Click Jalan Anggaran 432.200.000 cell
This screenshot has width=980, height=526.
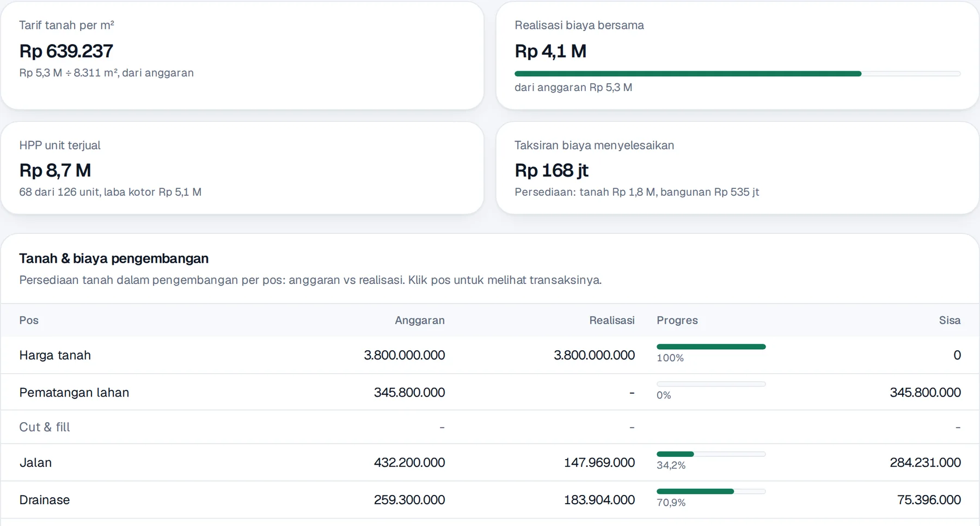tap(409, 462)
